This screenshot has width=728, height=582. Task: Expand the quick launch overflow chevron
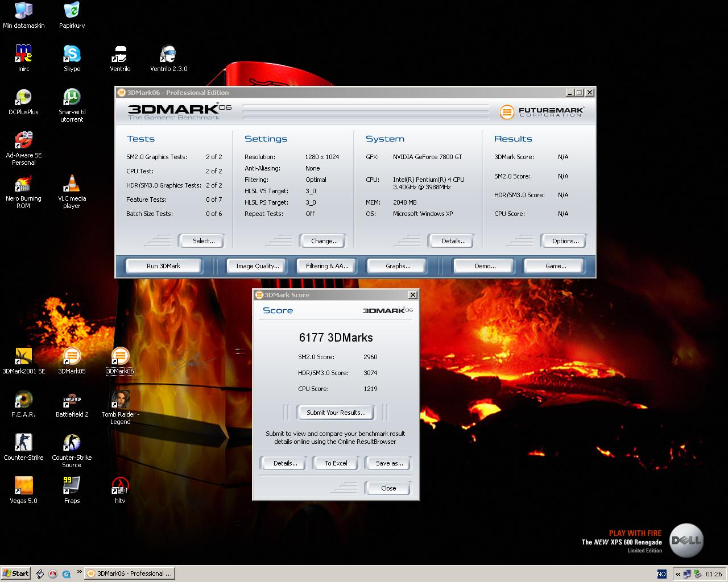point(79,572)
